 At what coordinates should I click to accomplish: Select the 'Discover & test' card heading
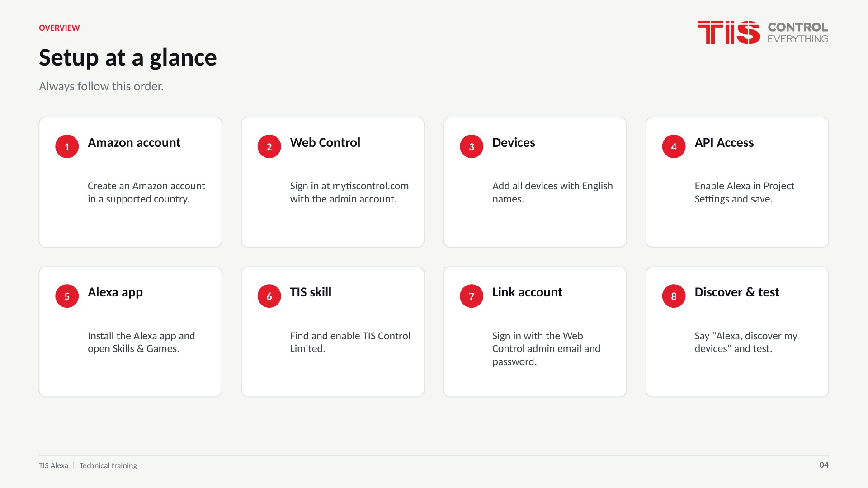pyautogui.click(x=737, y=292)
